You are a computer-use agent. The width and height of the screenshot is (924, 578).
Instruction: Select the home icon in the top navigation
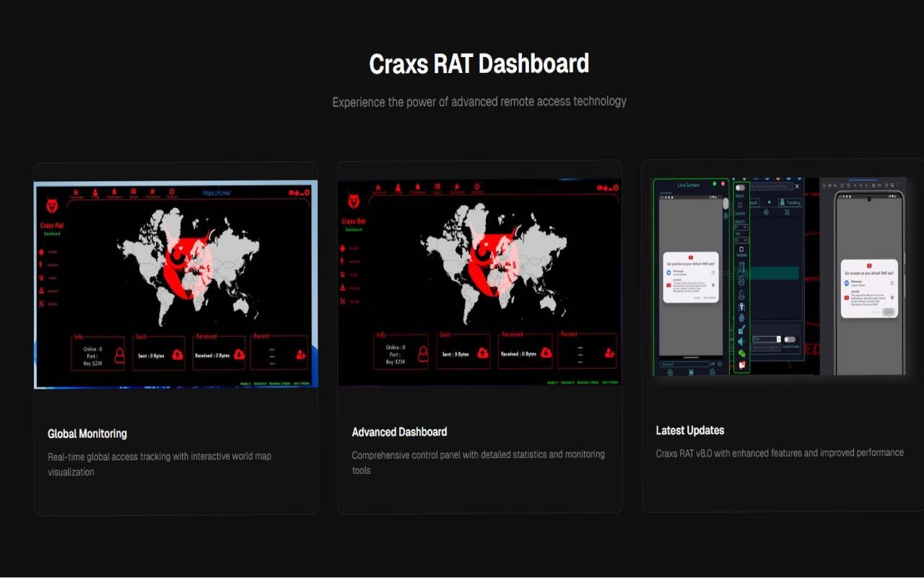coord(76,191)
